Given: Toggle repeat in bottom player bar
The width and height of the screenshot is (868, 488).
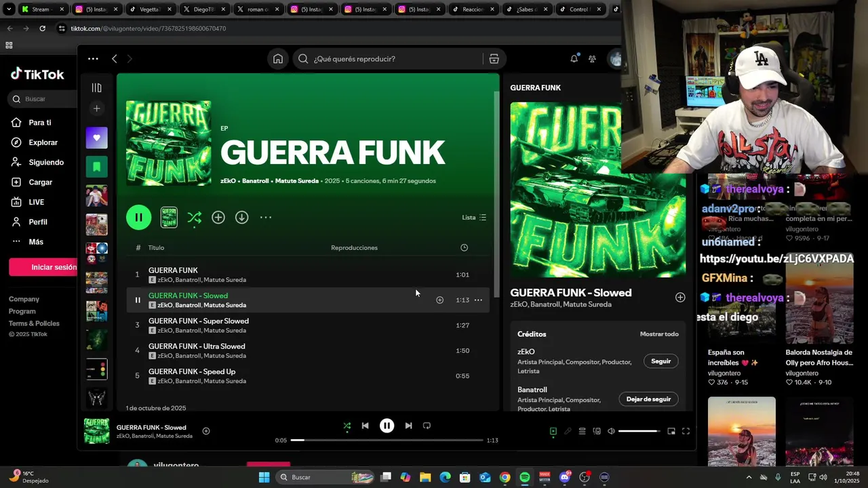Looking at the screenshot, I should pos(427,426).
